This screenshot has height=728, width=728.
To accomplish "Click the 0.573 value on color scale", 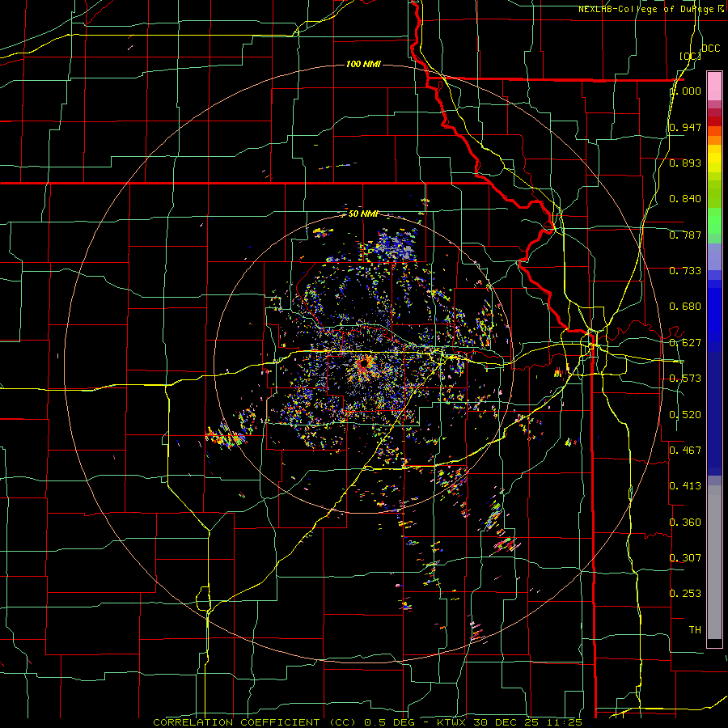I will click(x=685, y=379).
